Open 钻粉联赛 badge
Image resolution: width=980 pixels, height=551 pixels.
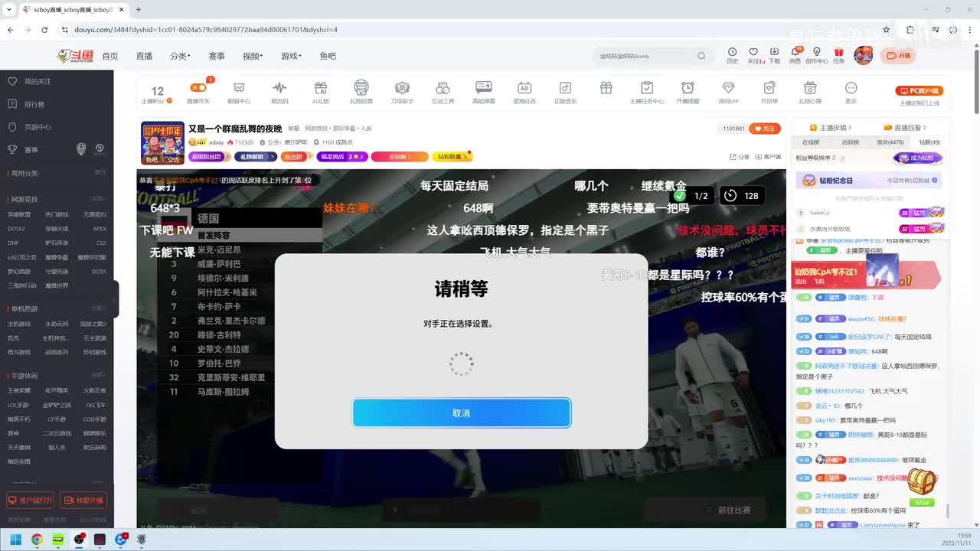click(x=452, y=157)
